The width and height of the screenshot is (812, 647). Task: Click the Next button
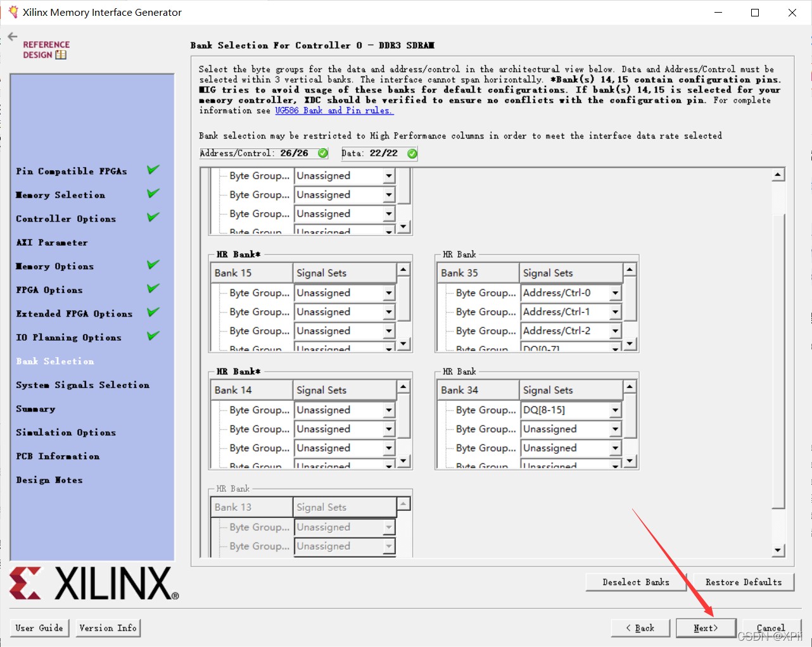[x=706, y=628]
